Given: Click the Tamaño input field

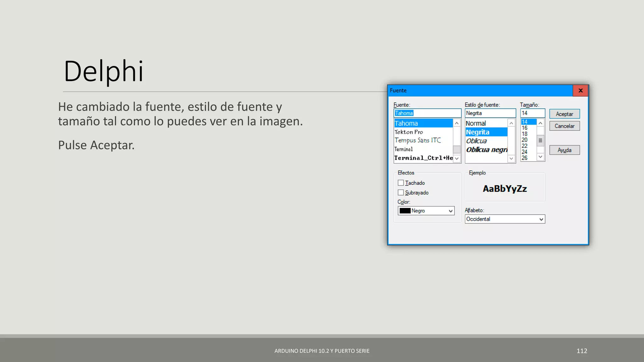Looking at the screenshot, I should tap(533, 113).
